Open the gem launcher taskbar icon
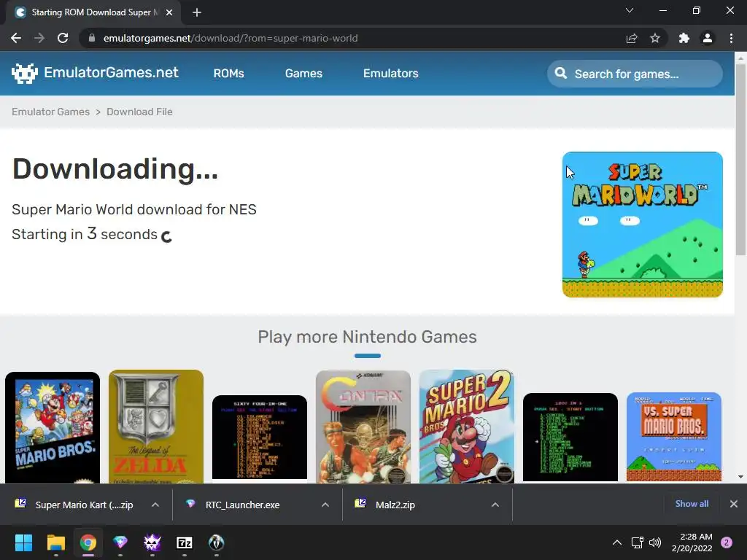 click(x=120, y=542)
